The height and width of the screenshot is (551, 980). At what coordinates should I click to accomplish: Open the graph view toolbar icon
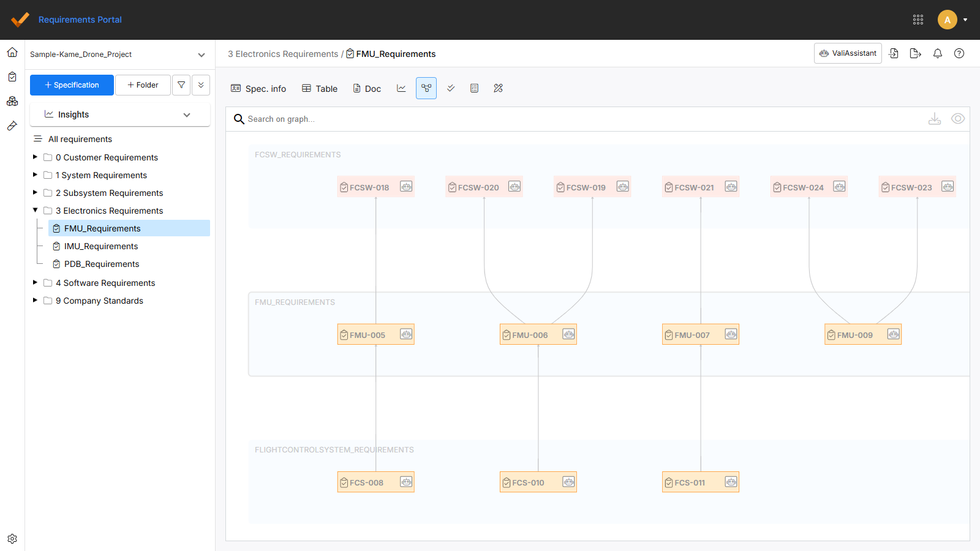click(426, 88)
